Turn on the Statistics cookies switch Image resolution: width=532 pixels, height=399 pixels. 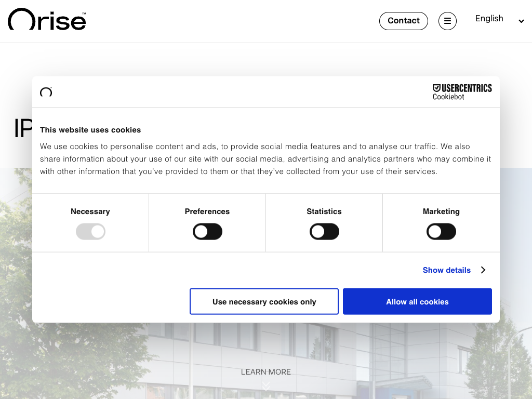coord(324,232)
